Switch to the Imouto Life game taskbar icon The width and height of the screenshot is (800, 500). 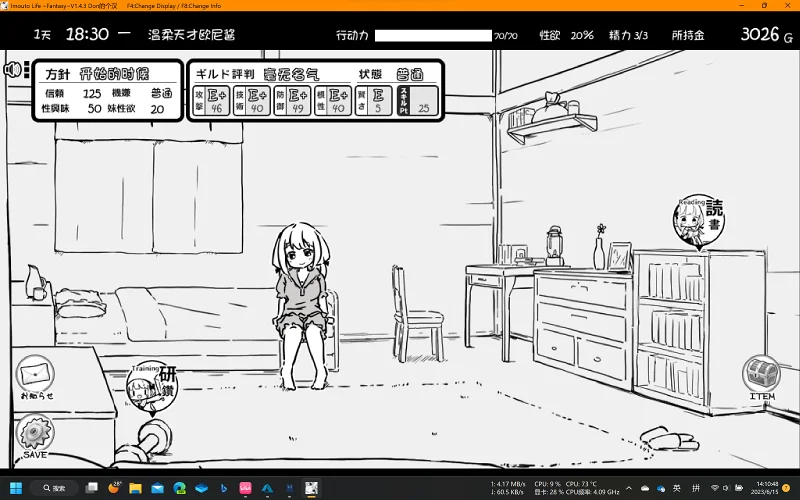click(311, 488)
